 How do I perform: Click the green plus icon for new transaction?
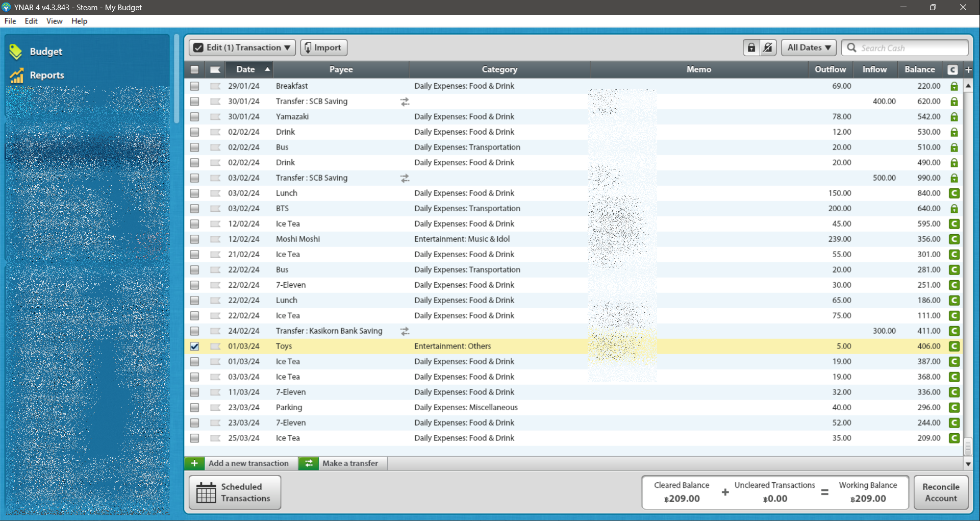coord(194,463)
